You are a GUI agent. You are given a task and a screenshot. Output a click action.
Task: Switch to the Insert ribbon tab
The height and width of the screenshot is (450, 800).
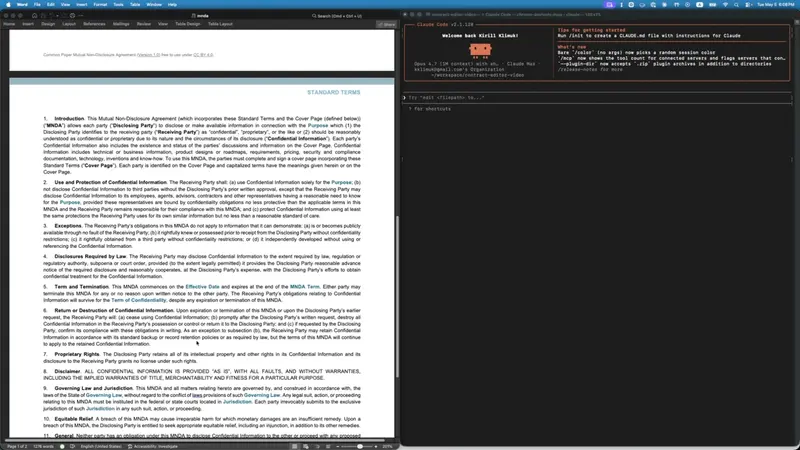(x=28, y=24)
